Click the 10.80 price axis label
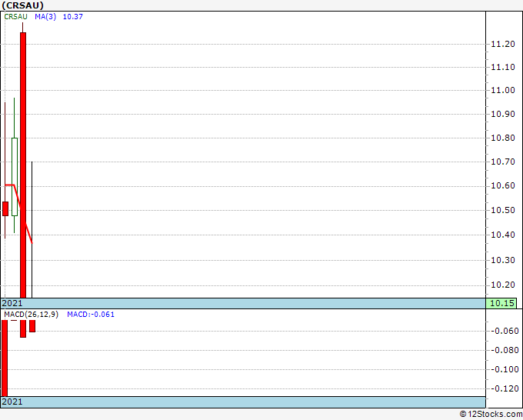This screenshot has width=523, height=420. pos(503,138)
